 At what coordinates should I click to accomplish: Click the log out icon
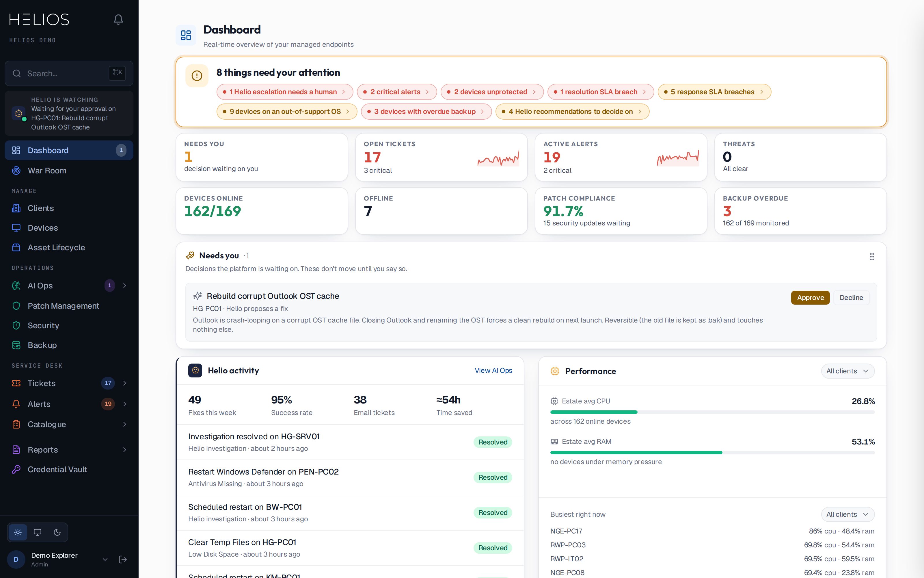point(123,559)
